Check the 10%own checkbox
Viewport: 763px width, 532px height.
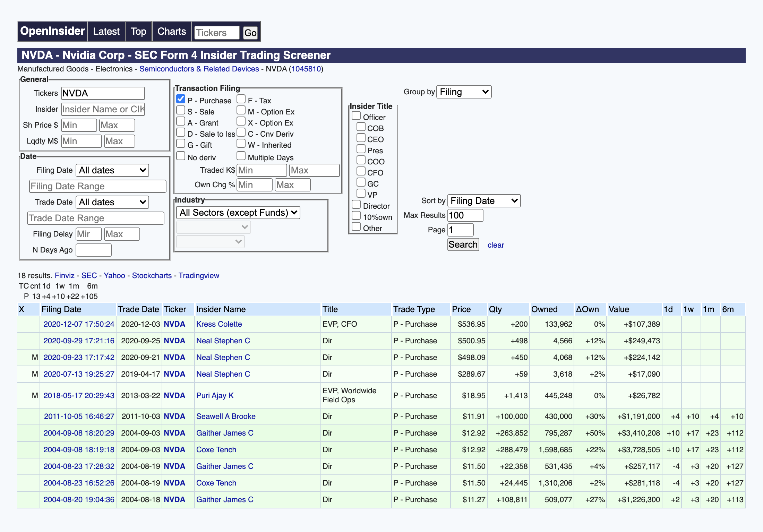[x=356, y=216]
